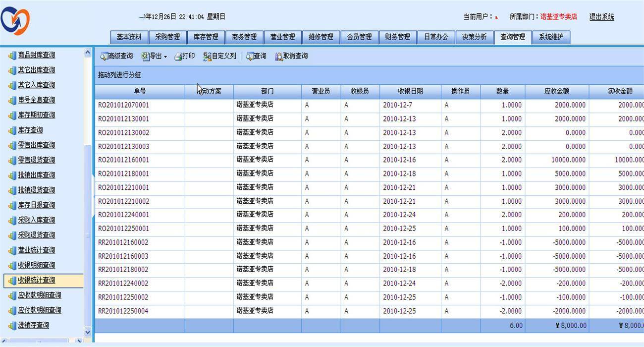Screen dimensions: 644x347
Task: Click the icon beside 营业统计查询
Action: tap(12, 250)
